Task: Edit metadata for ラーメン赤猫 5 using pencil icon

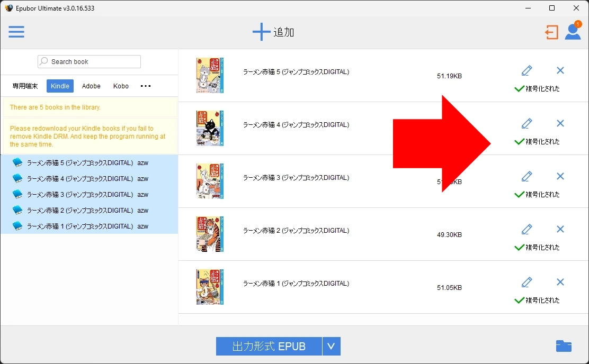Action: click(526, 70)
